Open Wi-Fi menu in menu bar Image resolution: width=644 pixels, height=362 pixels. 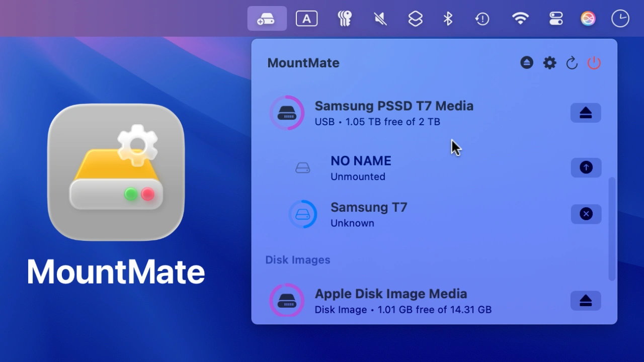coord(520,19)
